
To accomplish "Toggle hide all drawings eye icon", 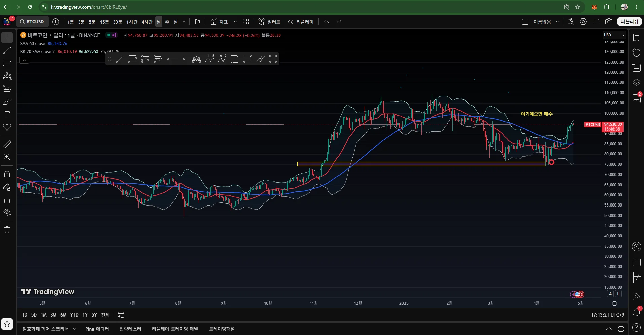I will (x=7, y=213).
